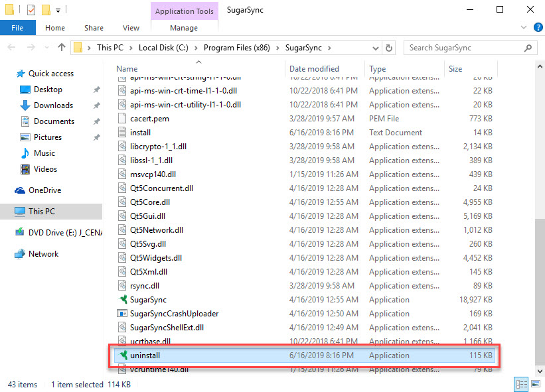Open Documents in the navigation pane
545x392 pixels.
pyautogui.click(x=54, y=121)
